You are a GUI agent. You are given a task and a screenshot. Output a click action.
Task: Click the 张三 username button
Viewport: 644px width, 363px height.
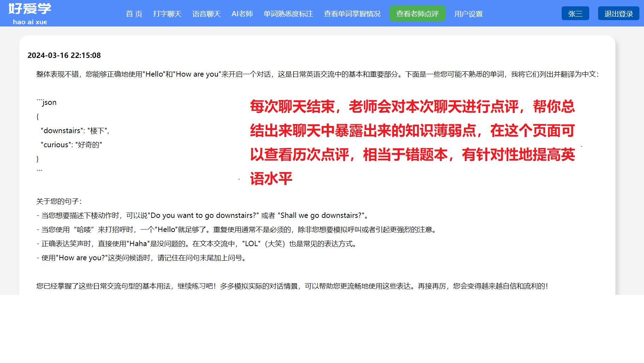tap(575, 13)
